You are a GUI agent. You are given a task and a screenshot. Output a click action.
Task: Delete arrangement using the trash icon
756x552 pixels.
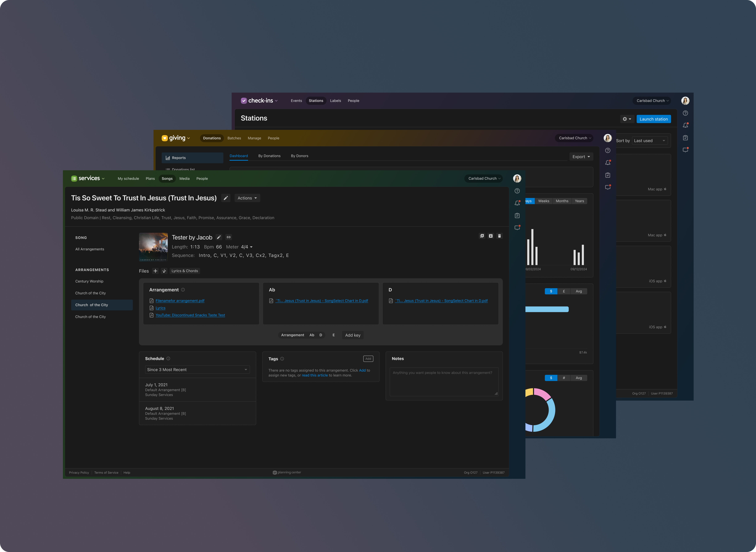(x=499, y=236)
